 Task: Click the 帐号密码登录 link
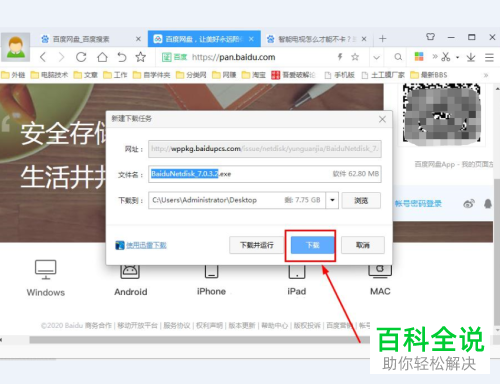[418, 204]
